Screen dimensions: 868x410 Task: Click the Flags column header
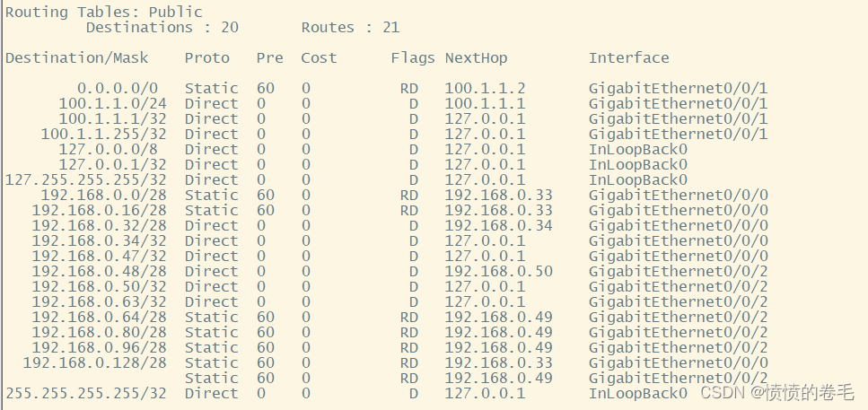click(x=413, y=58)
